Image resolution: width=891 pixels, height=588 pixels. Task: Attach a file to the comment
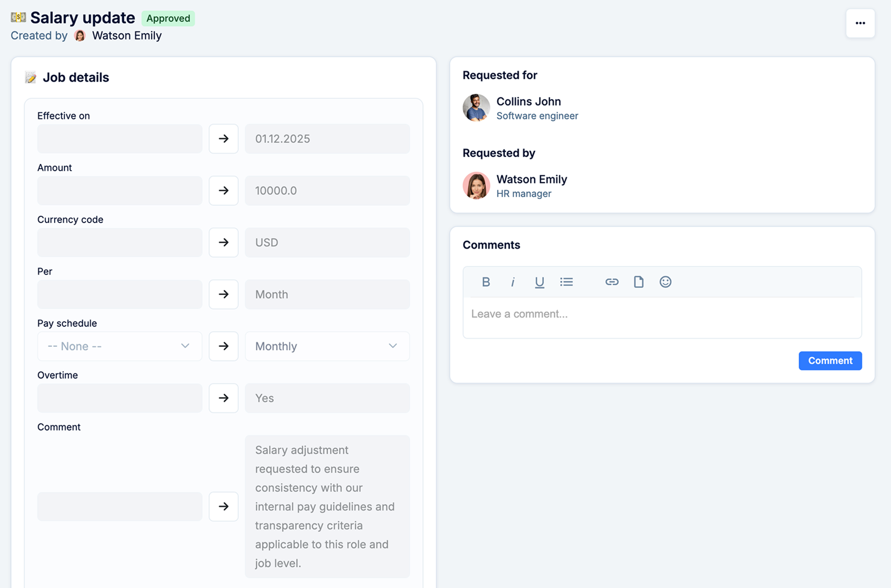[x=639, y=282]
